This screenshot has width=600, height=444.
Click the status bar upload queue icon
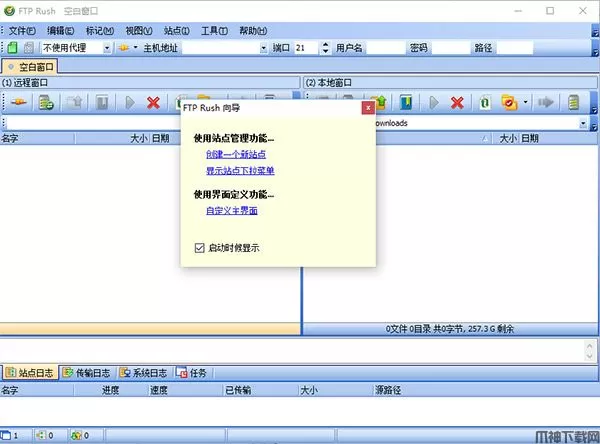tap(41, 435)
